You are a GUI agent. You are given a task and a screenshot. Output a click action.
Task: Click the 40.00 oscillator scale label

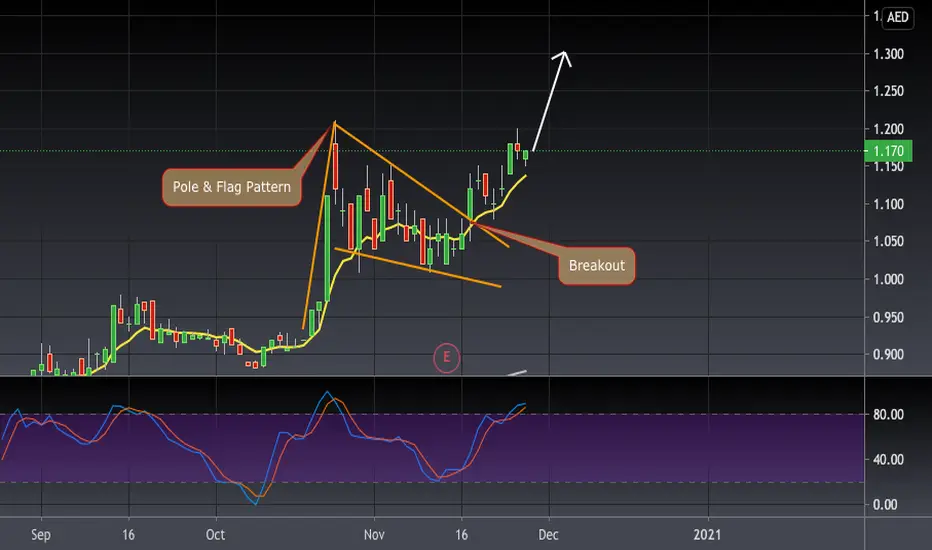pyautogui.click(x=888, y=460)
